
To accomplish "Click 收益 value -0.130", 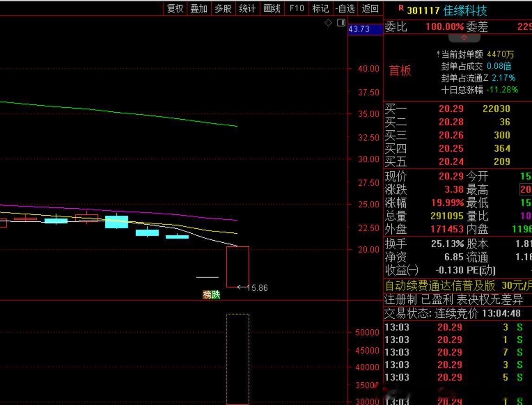I will (x=449, y=270).
